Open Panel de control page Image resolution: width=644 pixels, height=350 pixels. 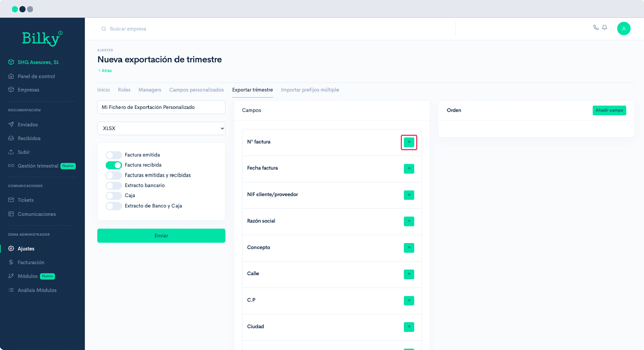point(36,76)
